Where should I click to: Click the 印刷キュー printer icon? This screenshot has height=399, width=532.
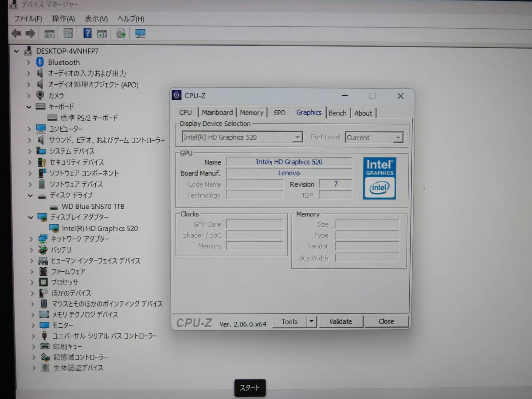45,346
